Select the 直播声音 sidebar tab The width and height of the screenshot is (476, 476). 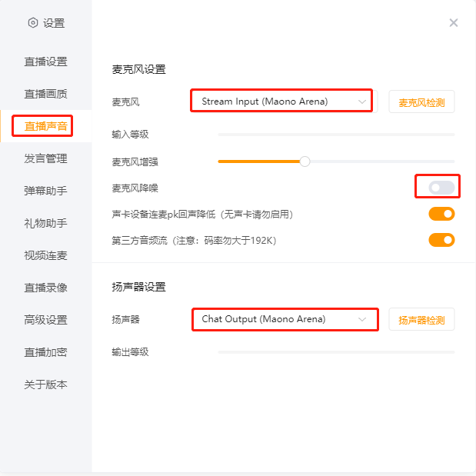[x=45, y=126]
